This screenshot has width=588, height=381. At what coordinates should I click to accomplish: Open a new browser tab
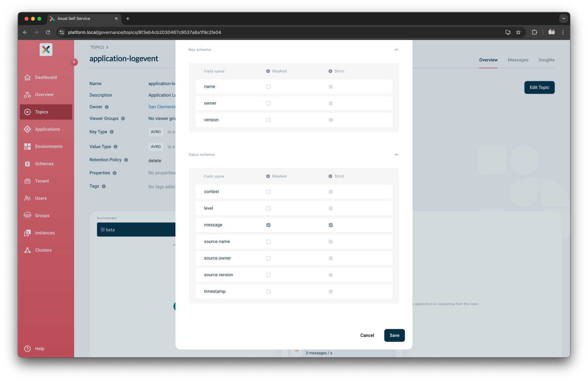coord(128,19)
